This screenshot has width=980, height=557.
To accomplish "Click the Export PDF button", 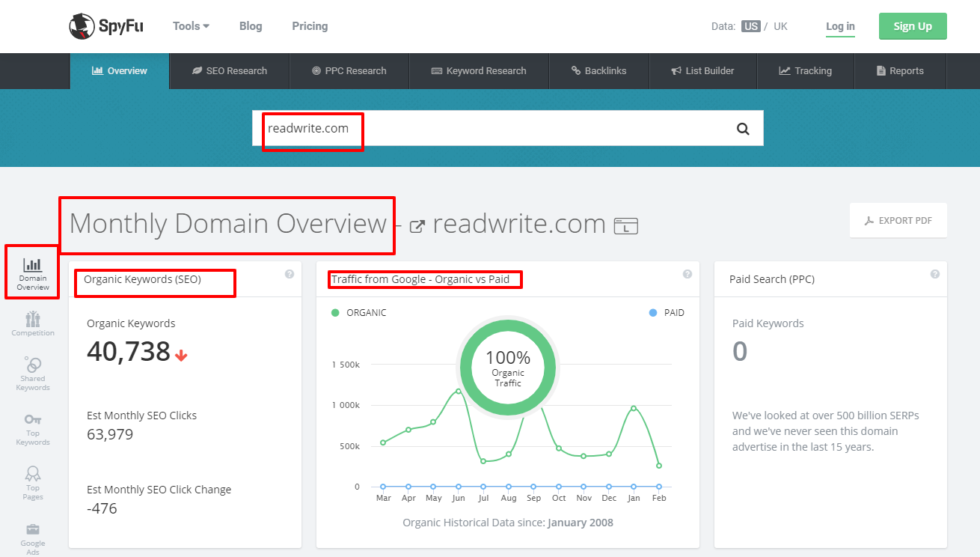I will (x=898, y=220).
